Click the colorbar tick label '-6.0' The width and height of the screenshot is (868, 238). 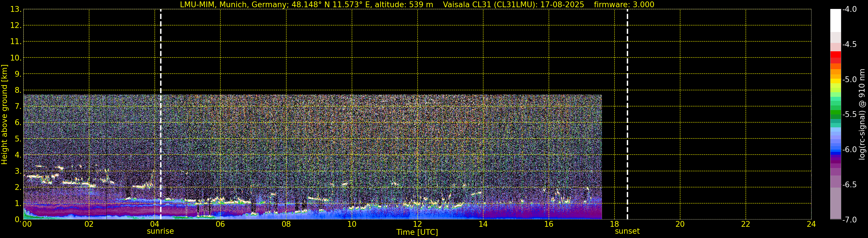(x=850, y=150)
